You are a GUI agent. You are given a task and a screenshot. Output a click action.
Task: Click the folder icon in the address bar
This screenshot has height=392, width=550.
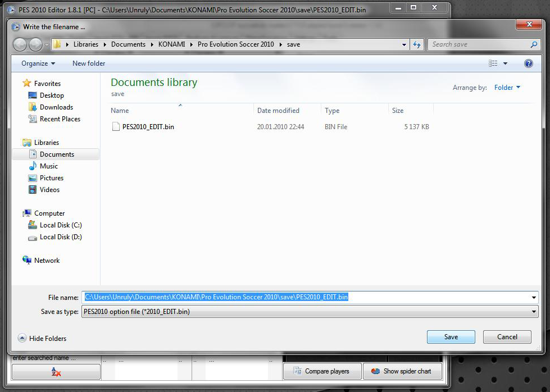[x=57, y=44]
